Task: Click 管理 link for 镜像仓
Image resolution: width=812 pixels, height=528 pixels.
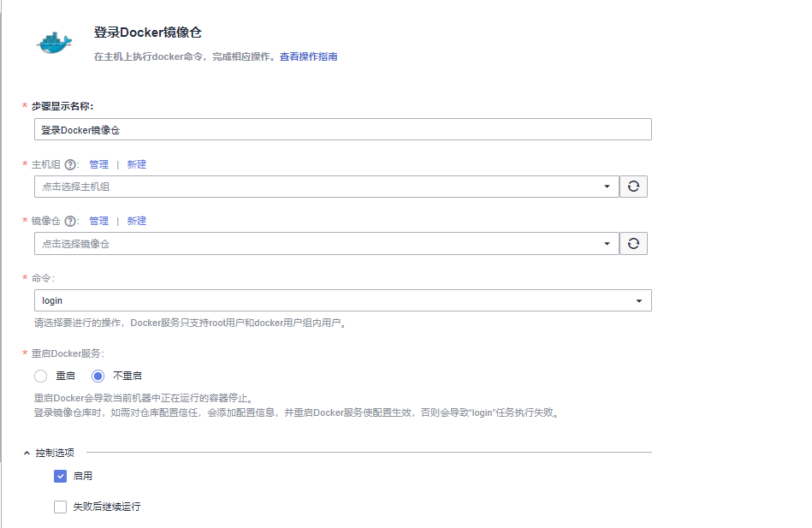Action: coord(99,221)
